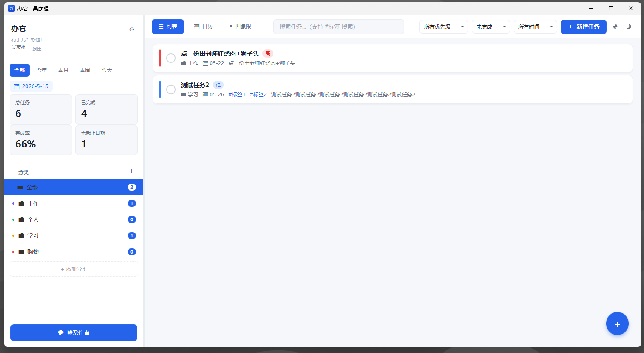
Task: Switch to 日历 calendar view
Action: coord(204,27)
